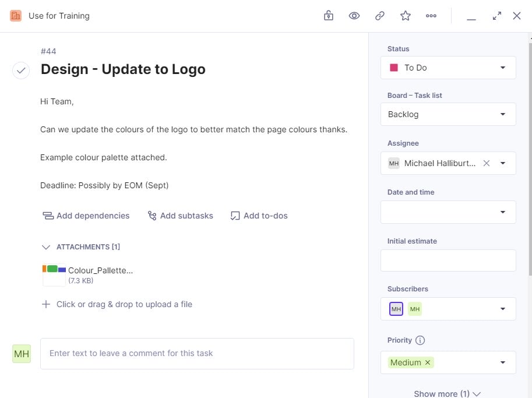This screenshot has height=398, width=532.
Task: Close the task window
Action: tap(517, 16)
